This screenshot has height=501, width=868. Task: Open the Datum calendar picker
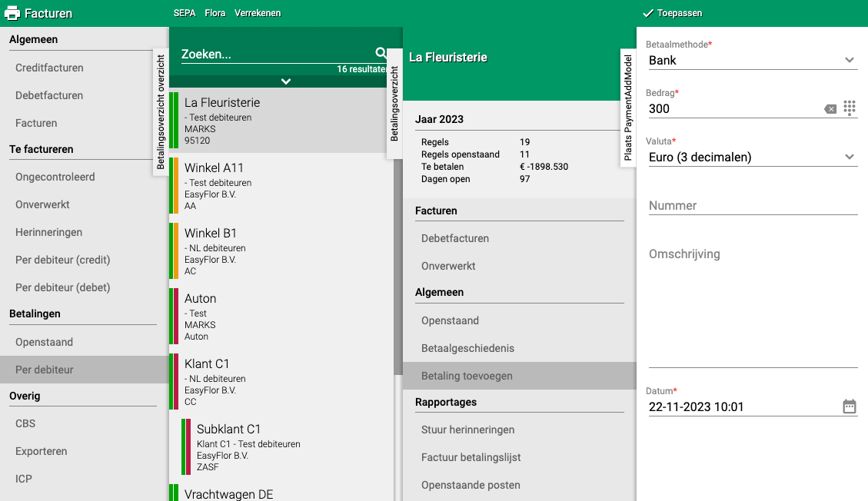click(850, 406)
